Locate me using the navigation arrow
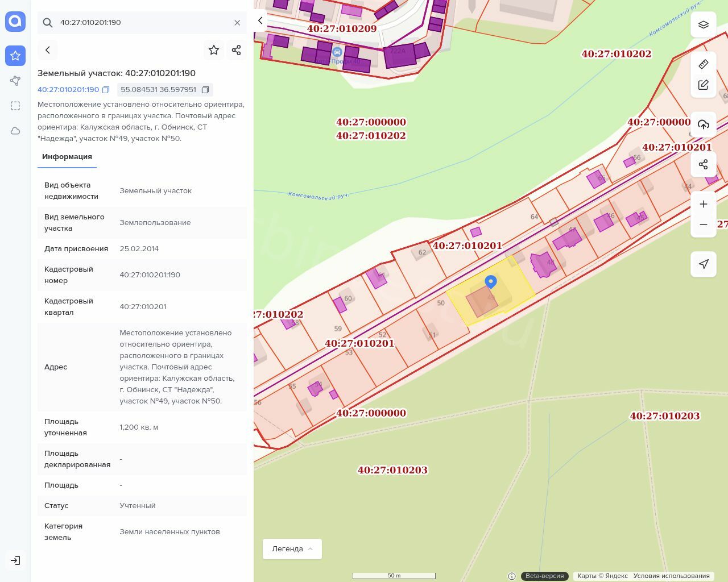This screenshot has height=582, width=728. point(703,264)
